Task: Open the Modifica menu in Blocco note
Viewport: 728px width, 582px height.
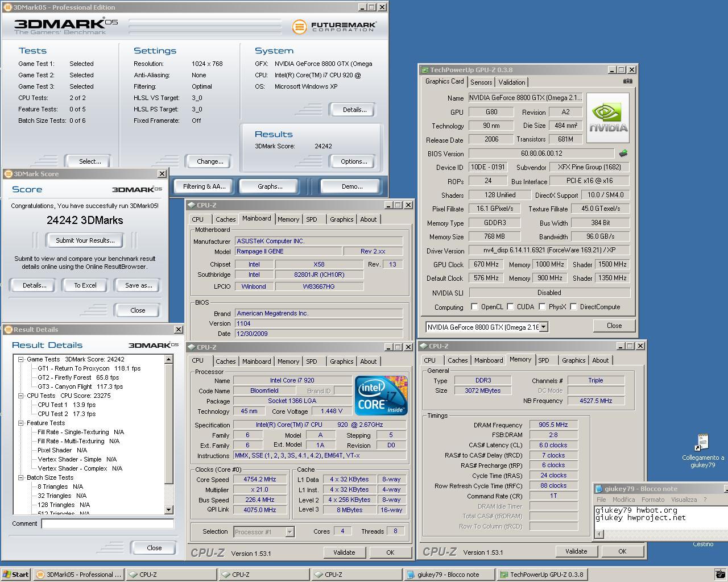Action: (x=623, y=500)
